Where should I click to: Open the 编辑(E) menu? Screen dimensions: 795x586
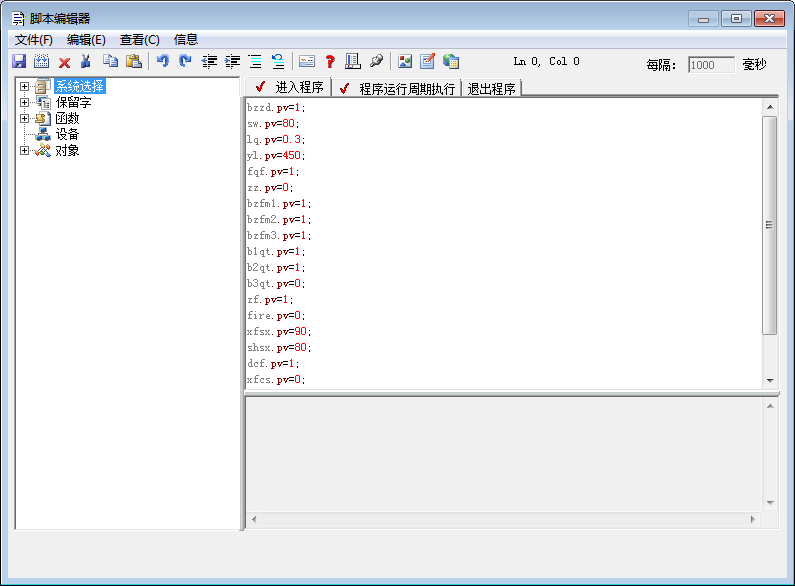coord(86,40)
